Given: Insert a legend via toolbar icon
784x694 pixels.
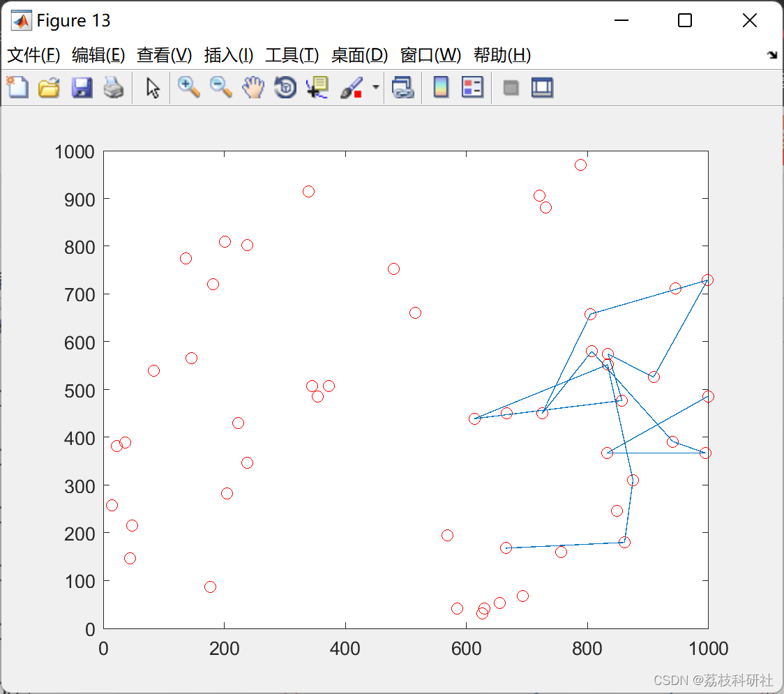Looking at the screenshot, I should point(472,87).
